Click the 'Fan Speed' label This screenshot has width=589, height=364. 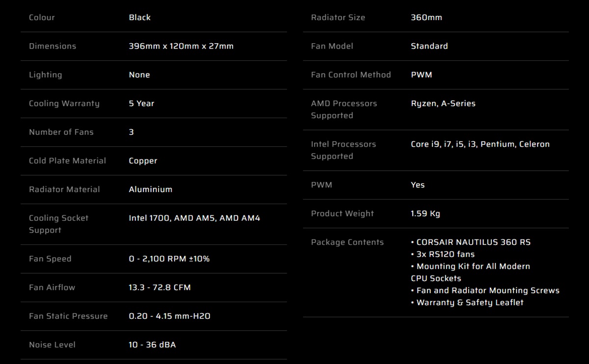click(x=50, y=259)
